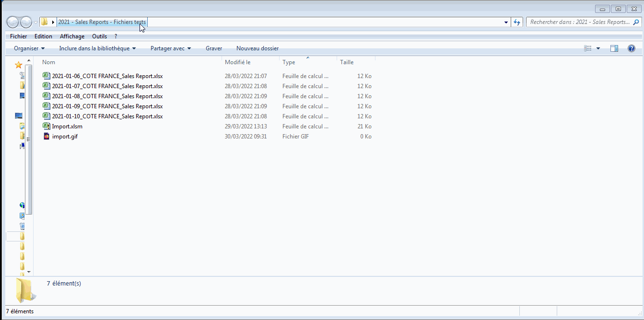Select the import.gif file name

click(65, 137)
